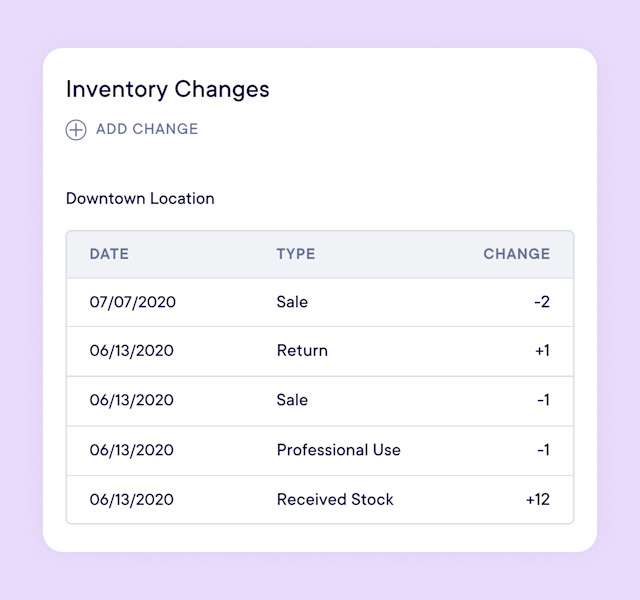Click the Inventory Changes heading

tap(167, 88)
